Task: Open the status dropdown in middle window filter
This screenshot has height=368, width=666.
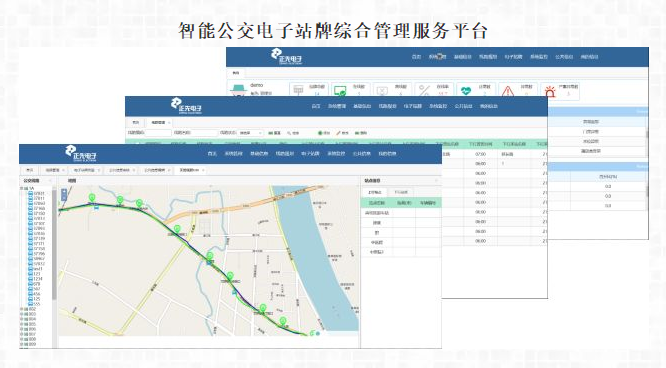Action: 251,133
